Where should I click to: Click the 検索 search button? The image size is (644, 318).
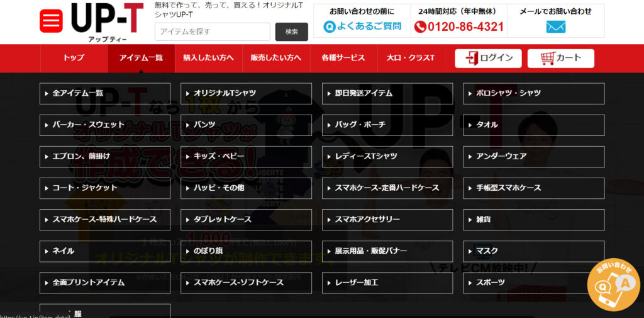291,31
